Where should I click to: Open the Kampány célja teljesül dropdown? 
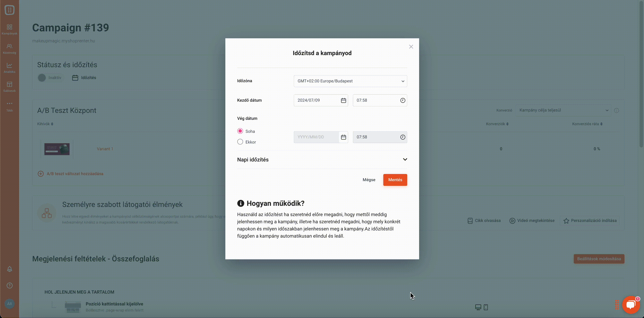(563, 110)
